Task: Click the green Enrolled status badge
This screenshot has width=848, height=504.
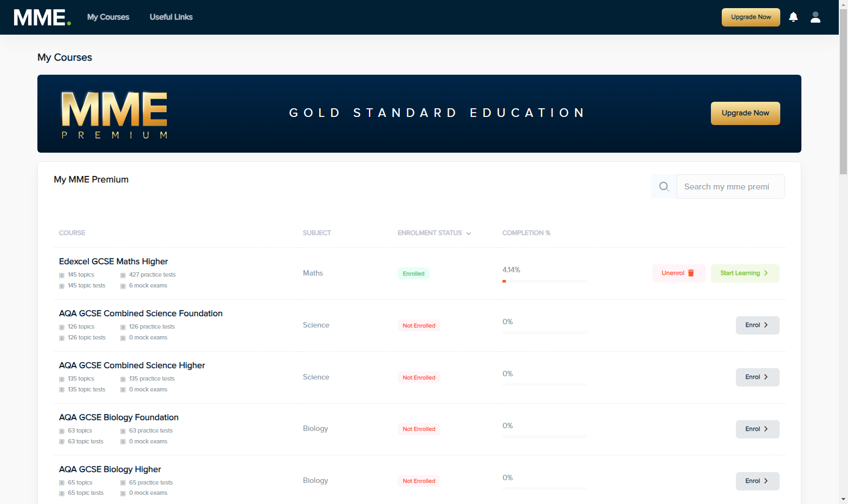Action: [x=413, y=274]
